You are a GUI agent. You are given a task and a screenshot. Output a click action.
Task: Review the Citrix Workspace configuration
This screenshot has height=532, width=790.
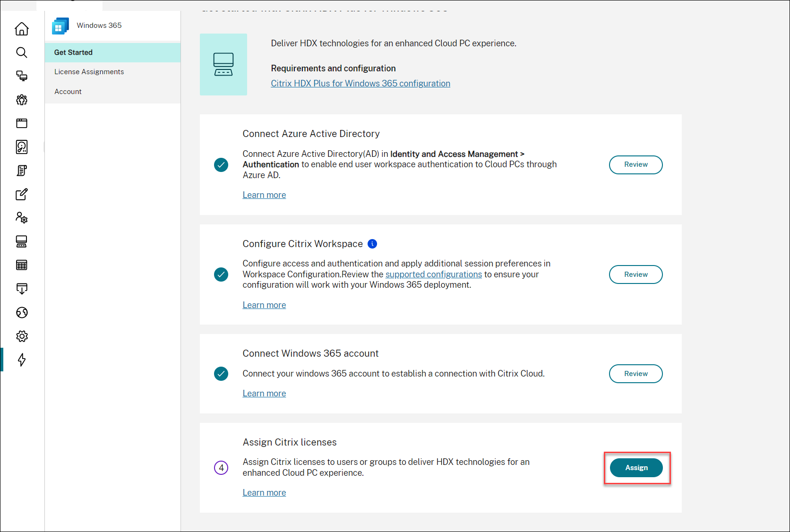(636, 275)
